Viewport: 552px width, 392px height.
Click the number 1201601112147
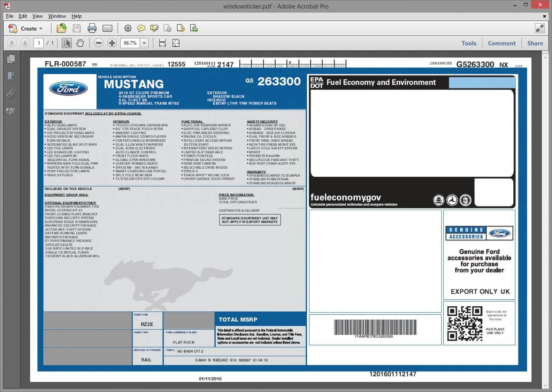tap(393, 374)
